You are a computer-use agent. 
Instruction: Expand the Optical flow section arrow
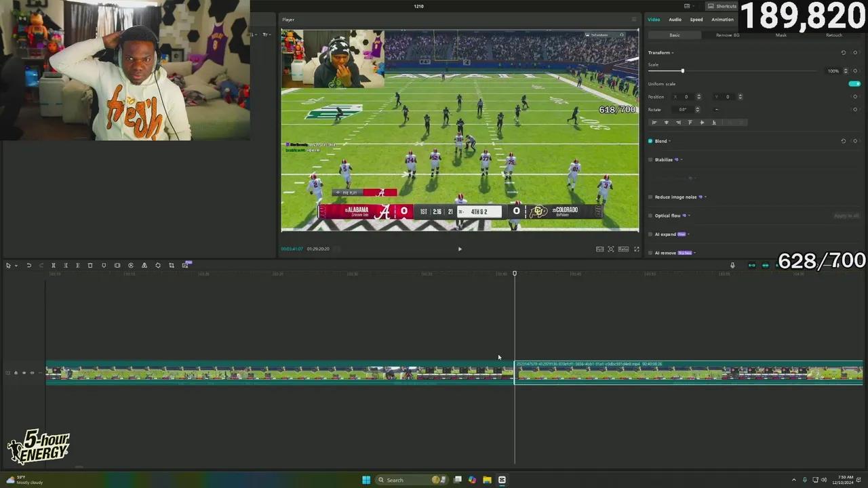[x=690, y=216]
